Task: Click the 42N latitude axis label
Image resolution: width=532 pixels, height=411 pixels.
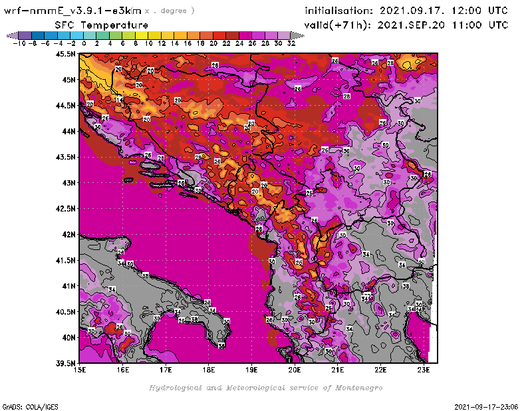Action: (68, 235)
